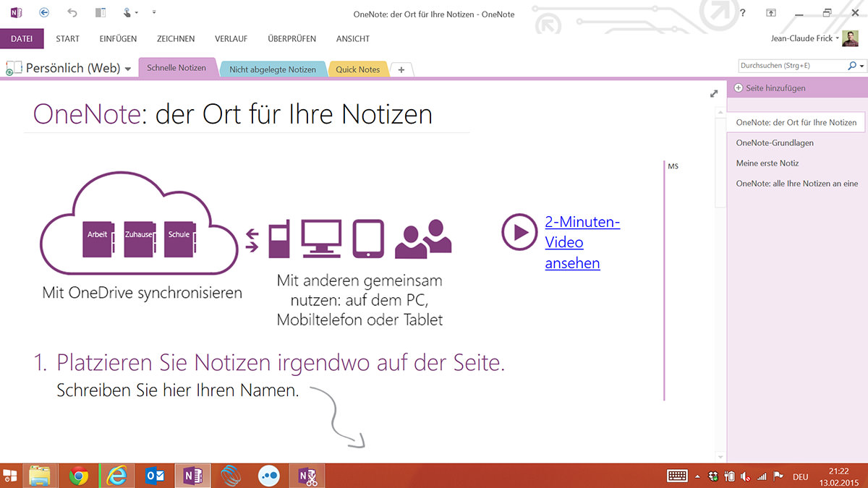Switch to the Quick Notes section tab
Screen dimensions: 868x488
click(358, 69)
